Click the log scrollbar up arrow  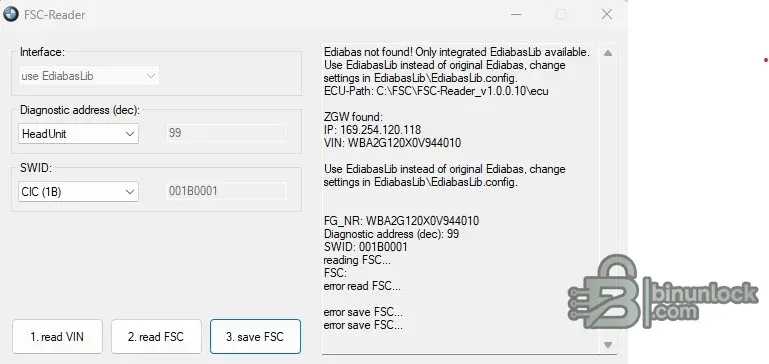608,53
